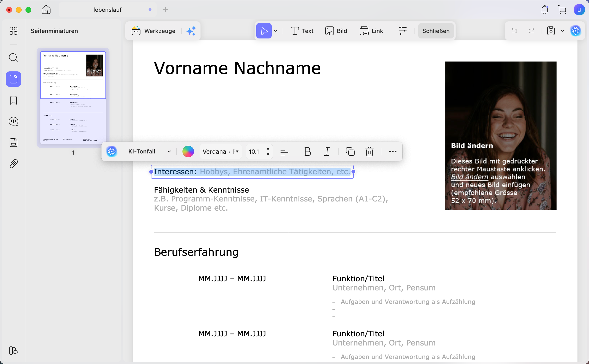
Task: Toggle italic formatting
Action: [327, 151]
